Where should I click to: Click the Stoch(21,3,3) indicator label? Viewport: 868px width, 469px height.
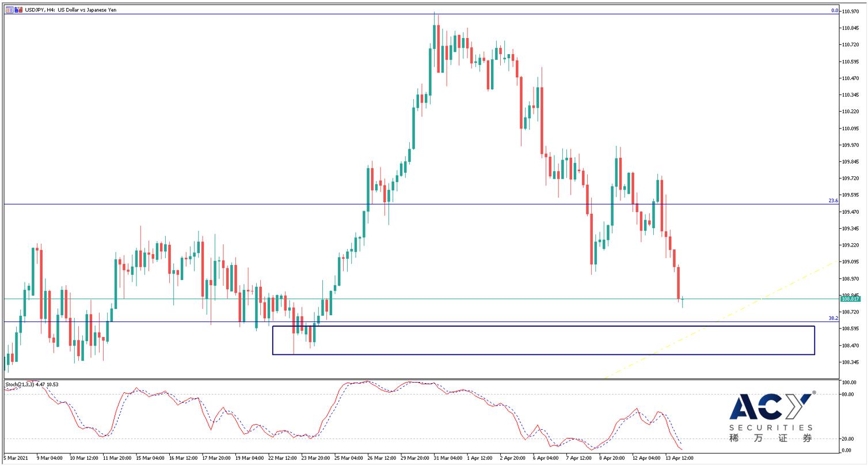pos(32,384)
